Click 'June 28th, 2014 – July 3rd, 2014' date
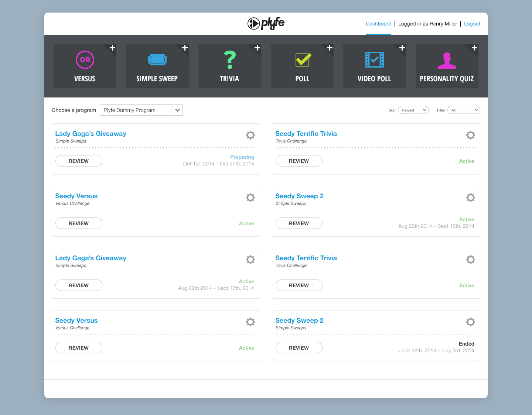The image size is (532, 415). [437, 350]
